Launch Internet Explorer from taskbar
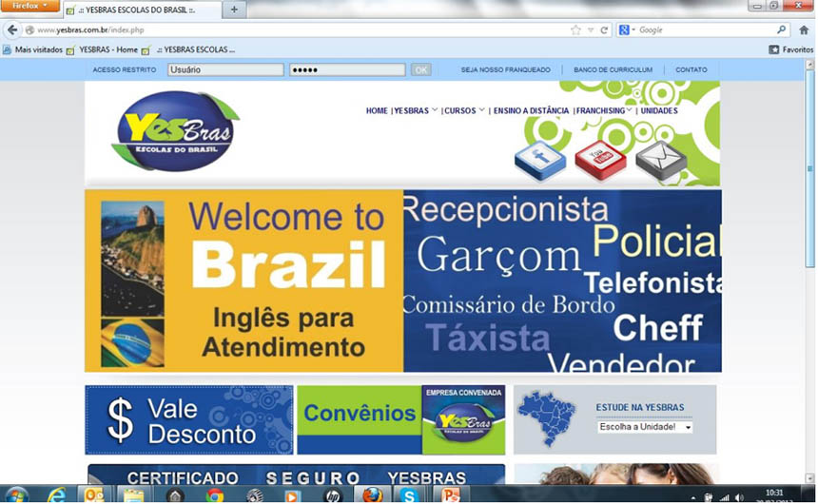Viewport: 818px width, 504px height. click(56, 494)
